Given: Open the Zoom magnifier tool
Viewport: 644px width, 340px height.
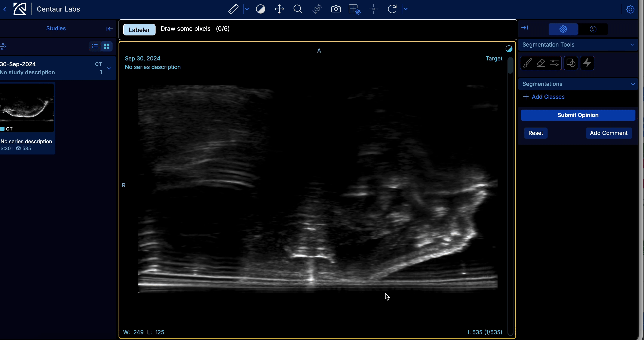Looking at the screenshot, I should click(298, 9).
